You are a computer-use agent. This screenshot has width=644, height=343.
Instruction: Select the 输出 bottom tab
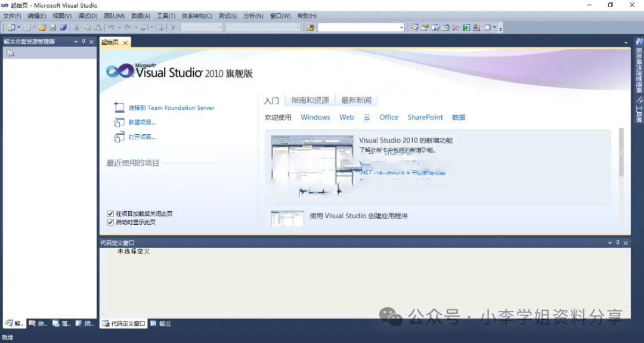point(160,324)
